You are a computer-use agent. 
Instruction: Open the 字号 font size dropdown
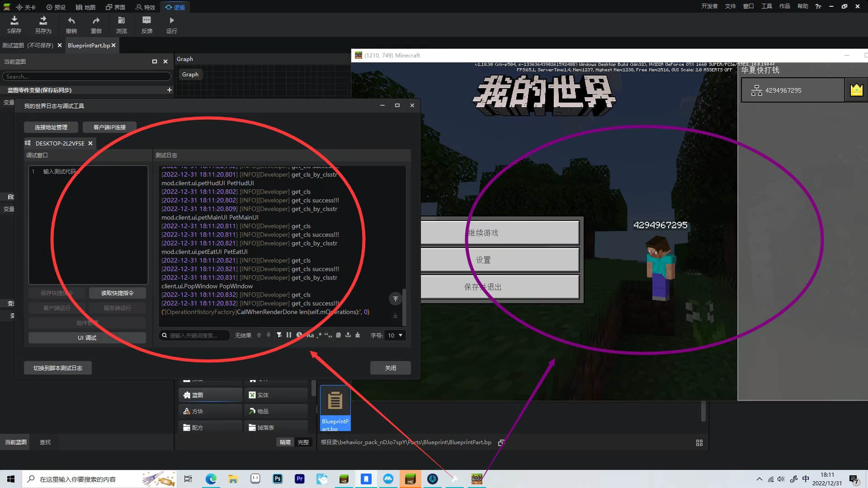[x=395, y=335]
